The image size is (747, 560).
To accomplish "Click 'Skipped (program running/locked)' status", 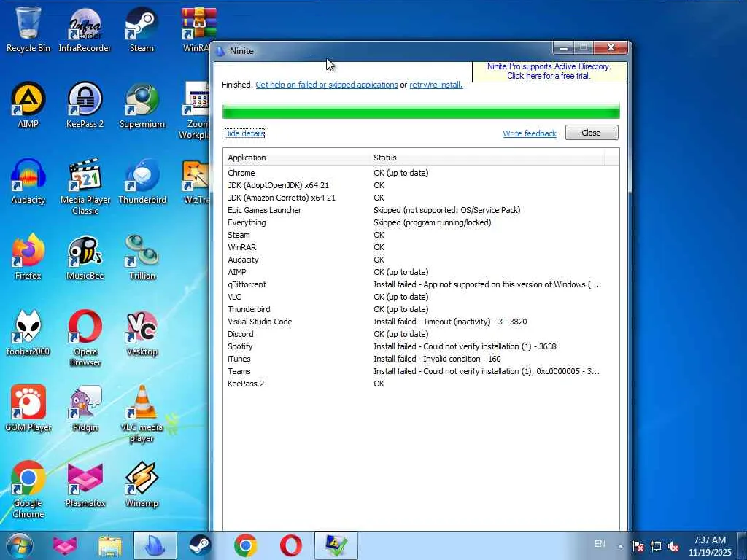I will 432,222.
